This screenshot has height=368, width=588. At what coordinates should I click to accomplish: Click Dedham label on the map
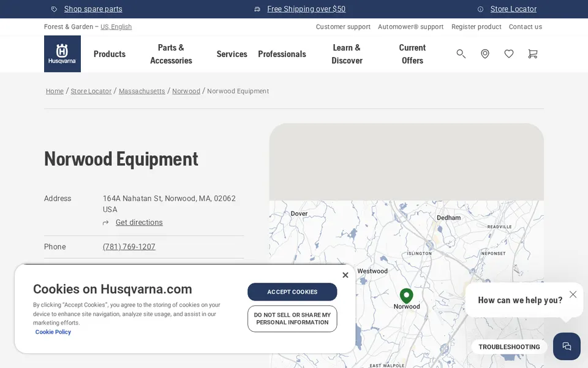tap(448, 218)
